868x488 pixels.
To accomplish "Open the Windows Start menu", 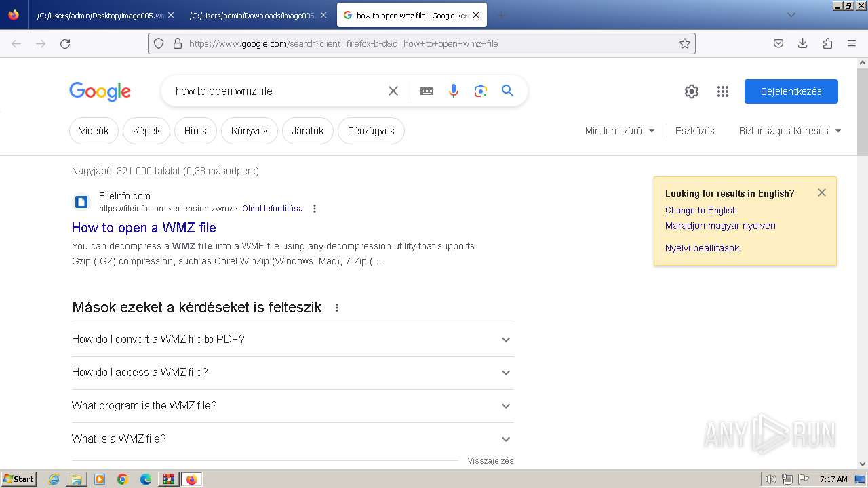I will click(19, 479).
